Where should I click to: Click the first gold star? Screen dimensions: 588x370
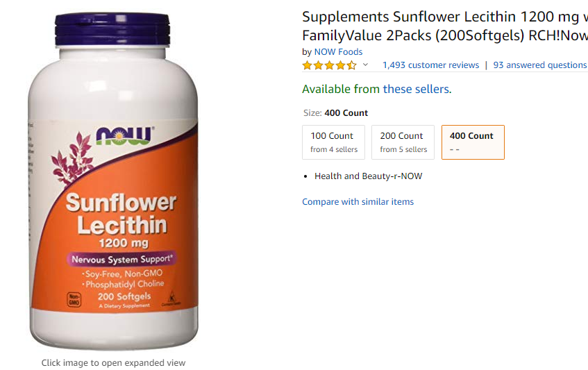(x=307, y=66)
